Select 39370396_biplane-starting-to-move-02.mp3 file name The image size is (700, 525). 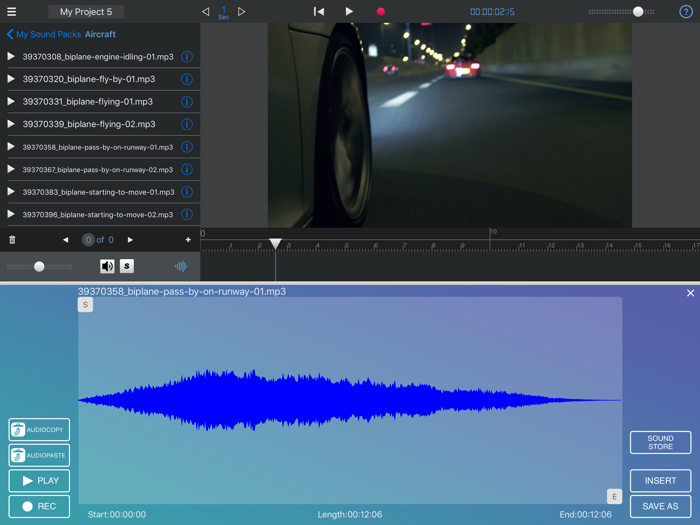(x=98, y=215)
